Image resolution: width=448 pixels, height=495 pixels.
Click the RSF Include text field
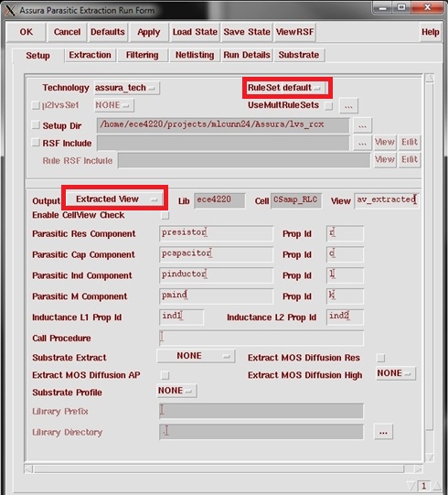pos(223,143)
